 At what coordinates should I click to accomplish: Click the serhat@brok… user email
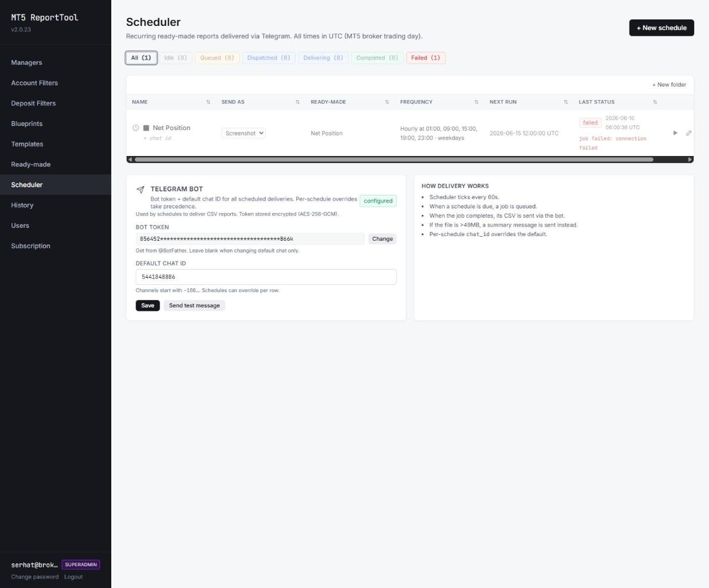point(35,565)
